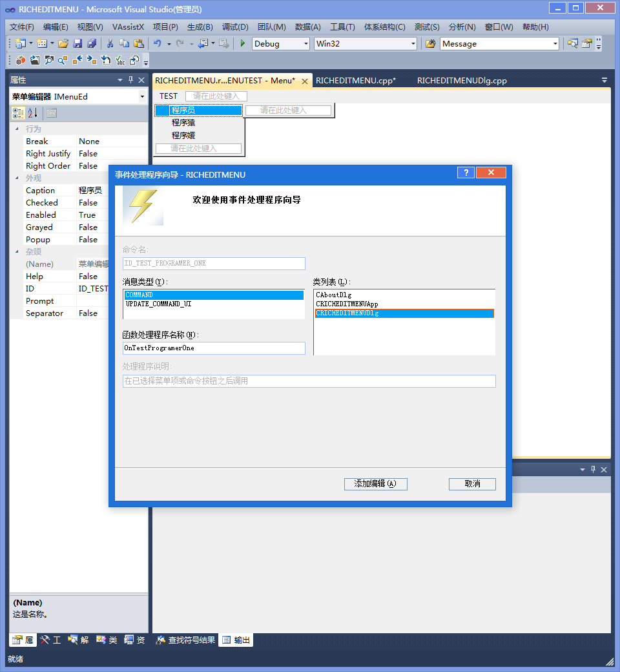Click the Add New Item toolbar icon
The height and width of the screenshot is (672, 620).
(x=41, y=43)
